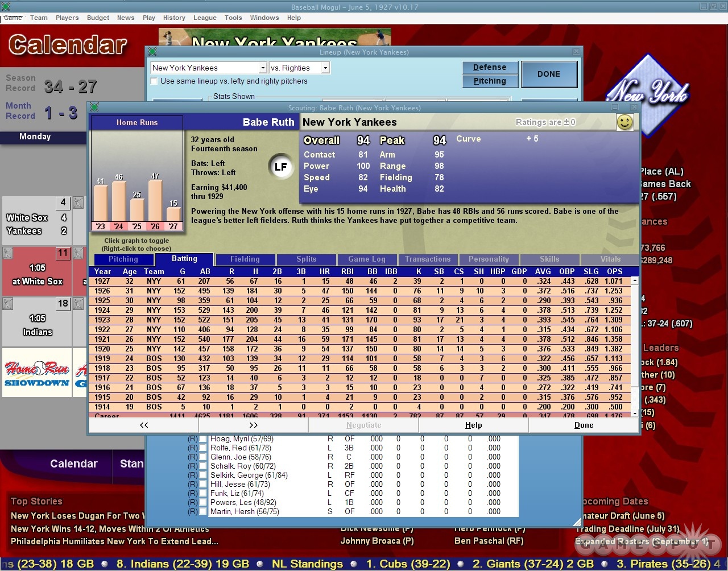Click the Baseball Mogul icon in the Scouting title bar
728x571 pixels.
click(x=94, y=107)
